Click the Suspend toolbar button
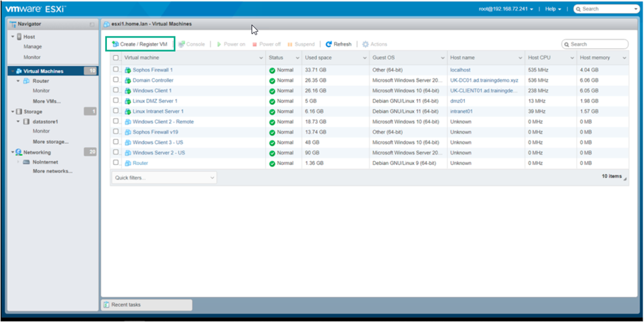Image resolution: width=644 pixels, height=322 pixels. 301,44
